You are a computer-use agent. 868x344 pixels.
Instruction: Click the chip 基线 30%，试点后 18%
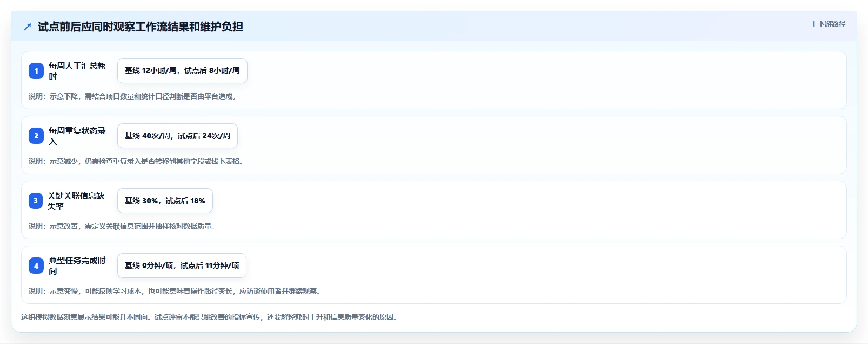tap(165, 201)
